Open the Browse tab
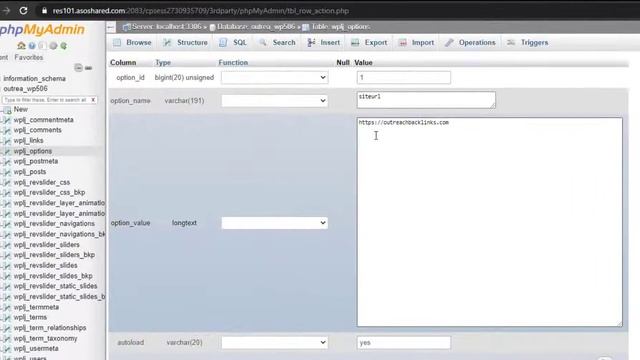 click(x=132, y=42)
